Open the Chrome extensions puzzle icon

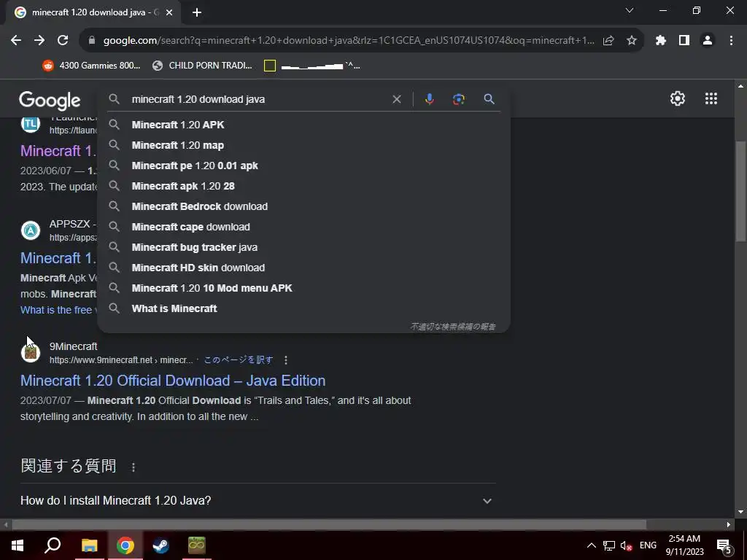point(660,41)
